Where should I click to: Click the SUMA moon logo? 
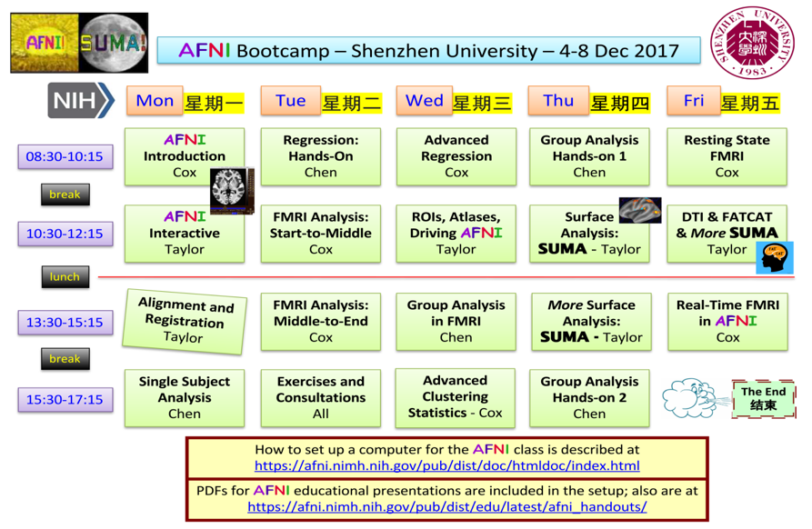pos(113,42)
